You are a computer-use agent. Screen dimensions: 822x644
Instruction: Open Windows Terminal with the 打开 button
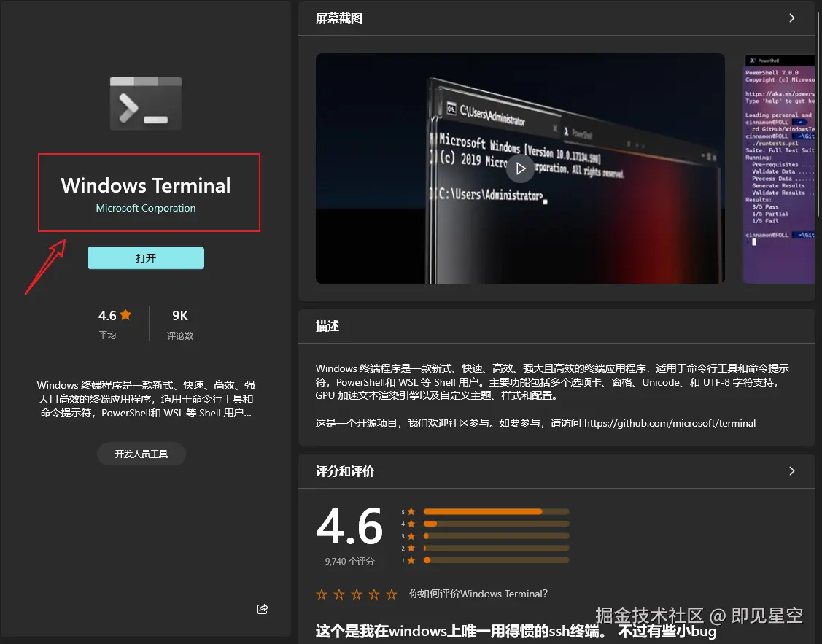click(x=146, y=257)
